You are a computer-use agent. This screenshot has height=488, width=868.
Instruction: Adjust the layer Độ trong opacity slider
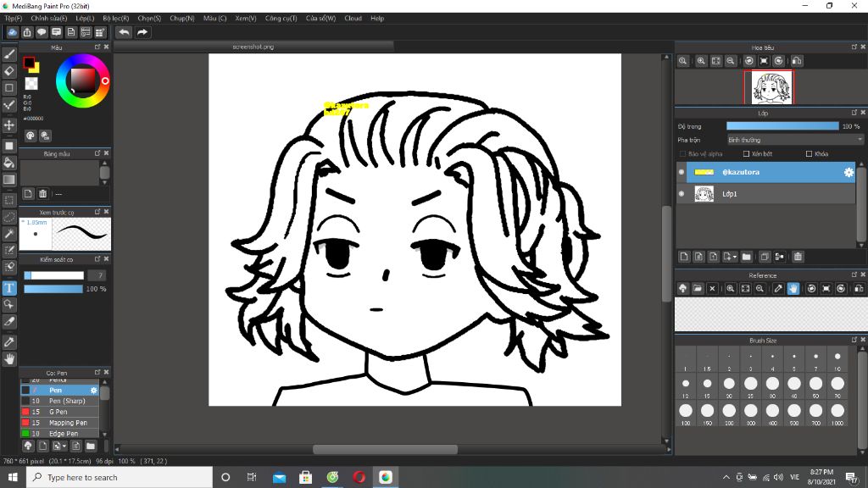coord(782,126)
